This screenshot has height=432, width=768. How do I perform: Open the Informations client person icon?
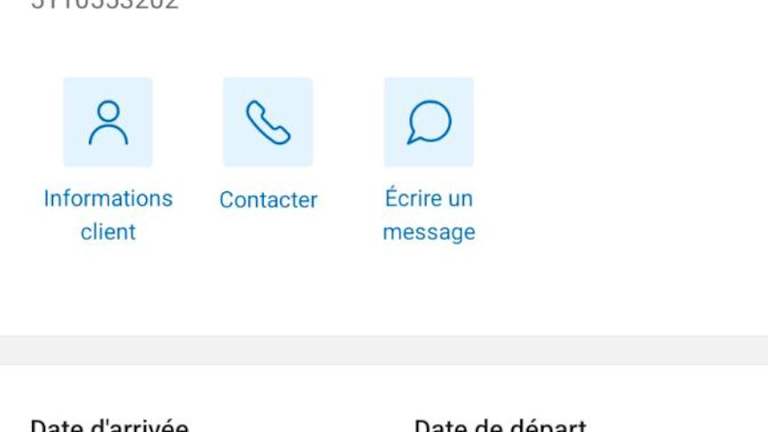click(108, 122)
